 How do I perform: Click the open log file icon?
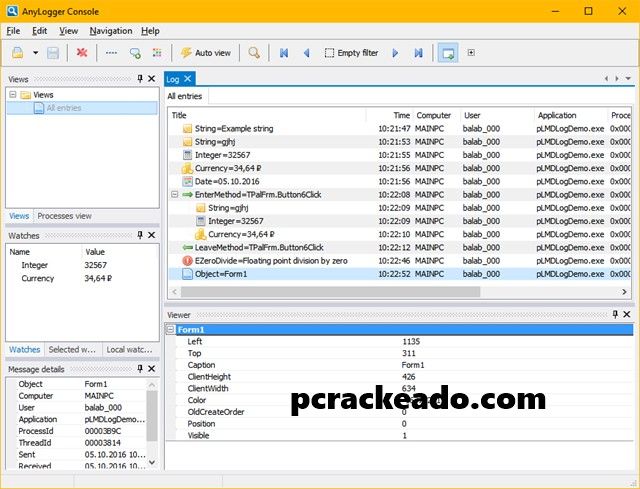point(18,52)
